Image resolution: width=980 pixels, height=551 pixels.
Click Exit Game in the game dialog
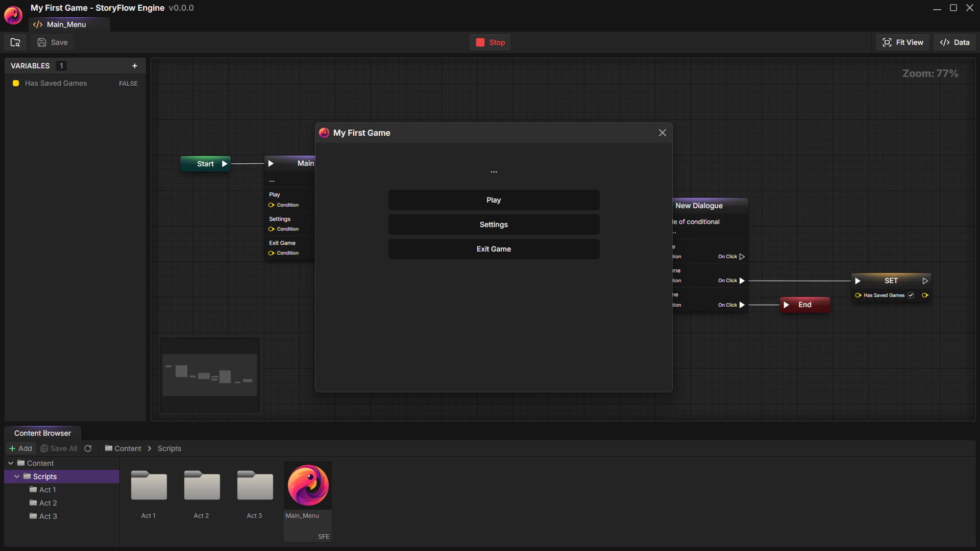pyautogui.click(x=493, y=249)
